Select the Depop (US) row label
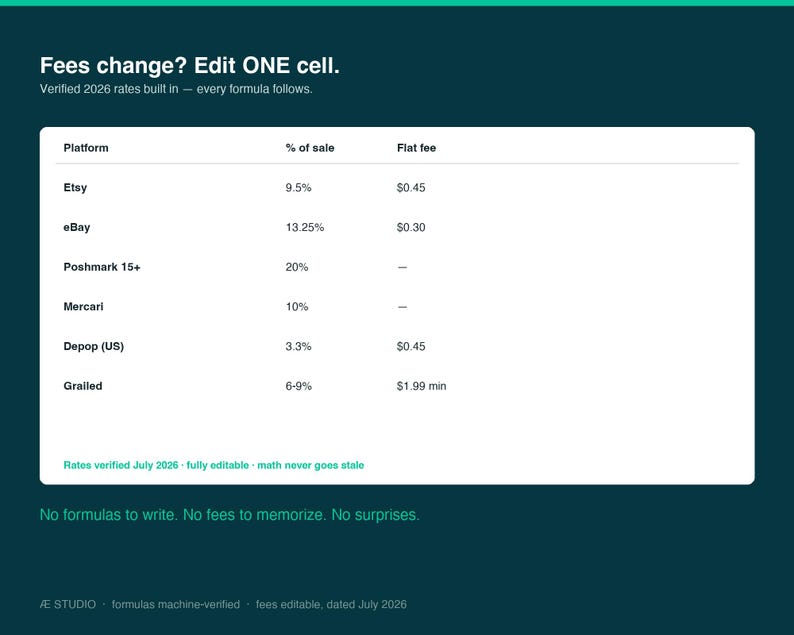The width and height of the screenshot is (794, 635). click(x=93, y=346)
